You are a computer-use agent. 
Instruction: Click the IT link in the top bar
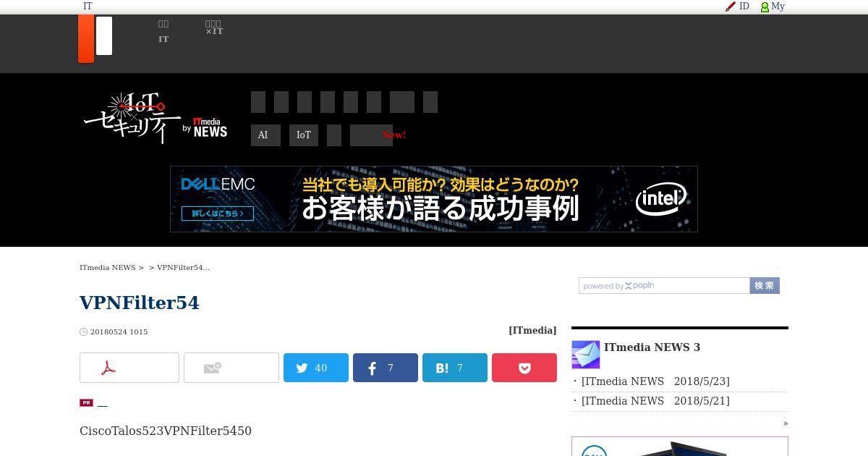[88, 7]
